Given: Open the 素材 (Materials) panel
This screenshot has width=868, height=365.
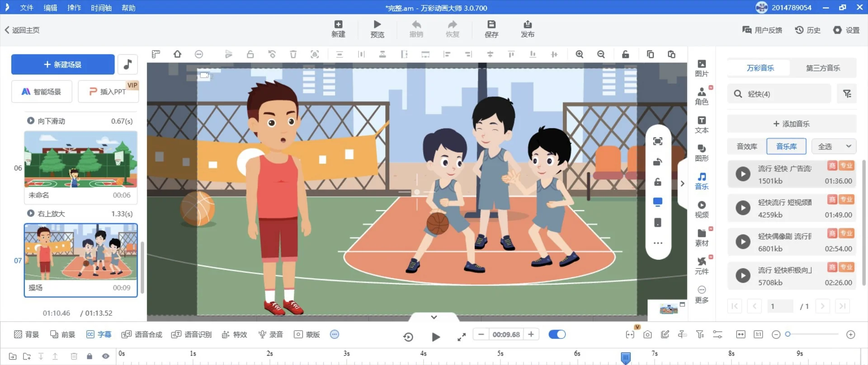Looking at the screenshot, I should (x=702, y=238).
